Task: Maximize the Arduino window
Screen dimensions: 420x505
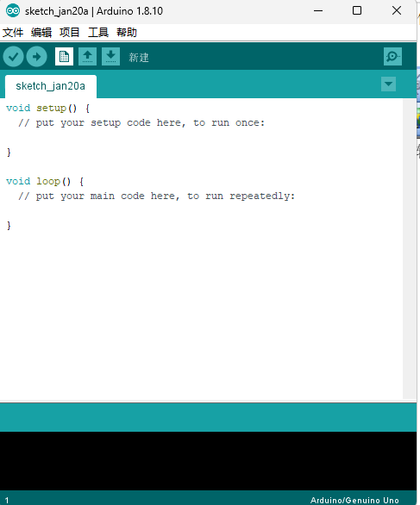Action: (357, 11)
